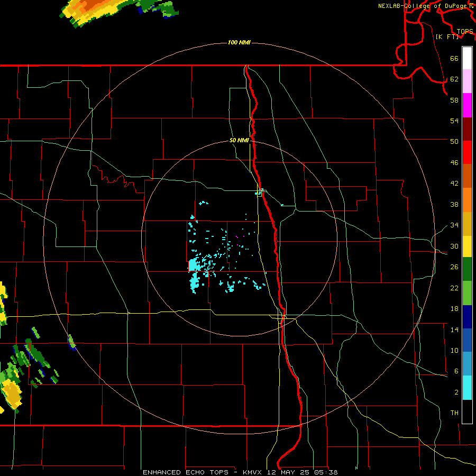This screenshot has height=476, width=476.
Task: Click the legend value 18
Action: (x=454, y=309)
